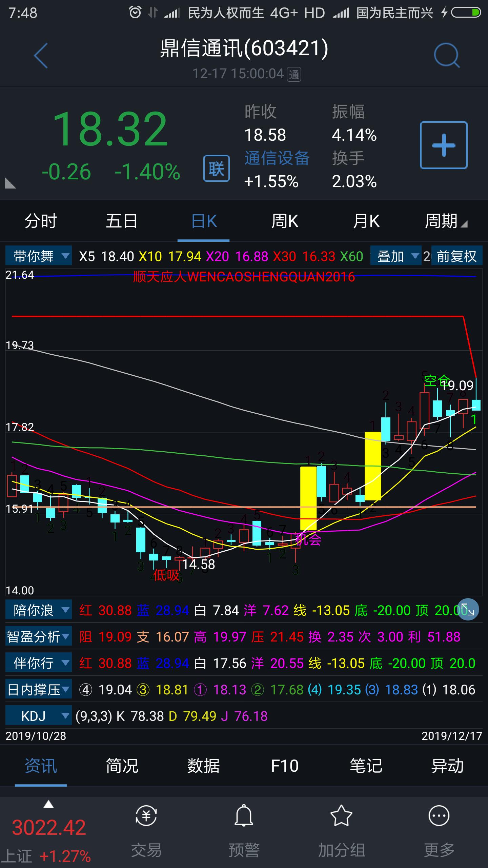Tap the 通 badge beside timestamp
Viewport: 488px width, 868px height.
click(294, 74)
